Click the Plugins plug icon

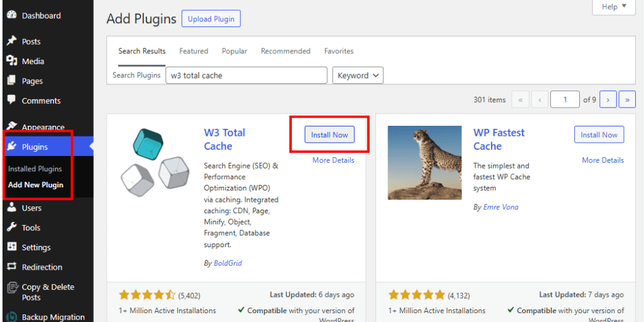(x=12, y=146)
